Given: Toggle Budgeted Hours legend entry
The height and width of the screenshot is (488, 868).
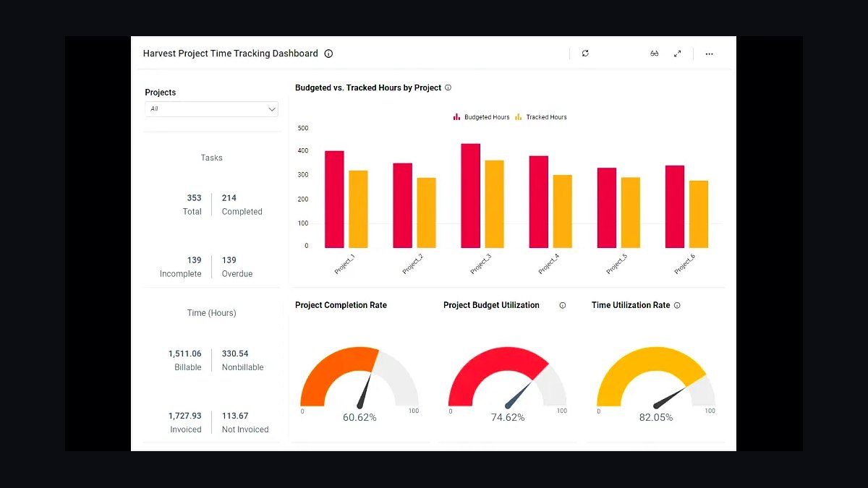Looking at the screenshot, I should 482,117.
